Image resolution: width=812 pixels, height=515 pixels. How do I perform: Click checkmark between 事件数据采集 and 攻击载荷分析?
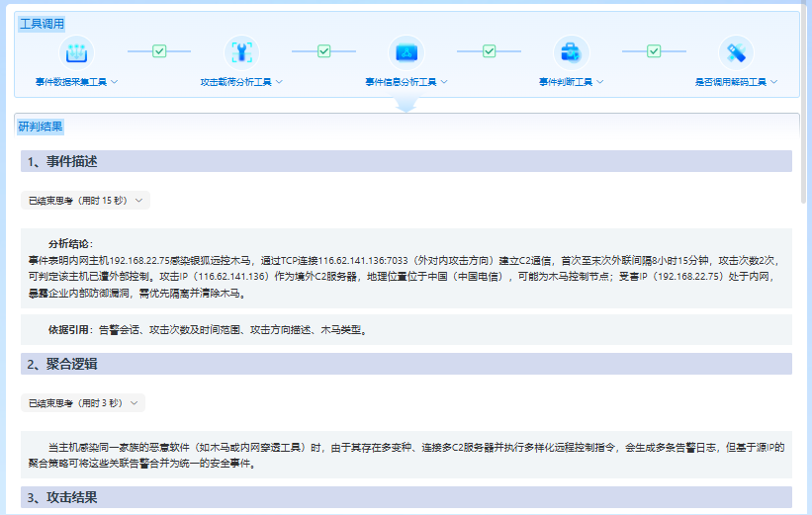click(159, 51)
